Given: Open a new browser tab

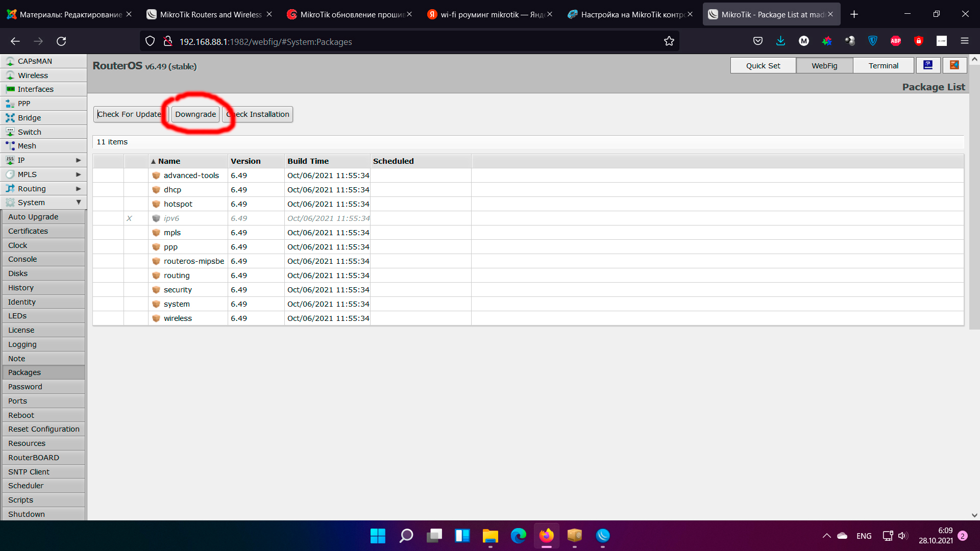Looking at the screenshot, I should point(854,14).
